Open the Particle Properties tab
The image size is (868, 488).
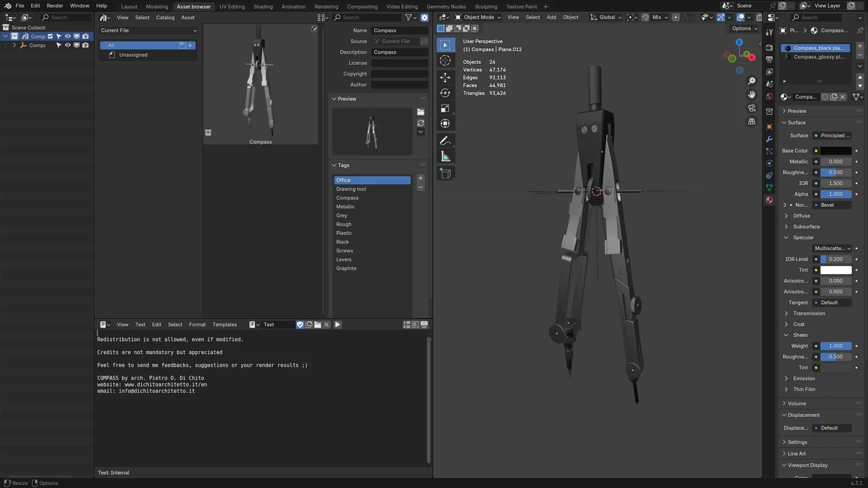pos(769,150)
